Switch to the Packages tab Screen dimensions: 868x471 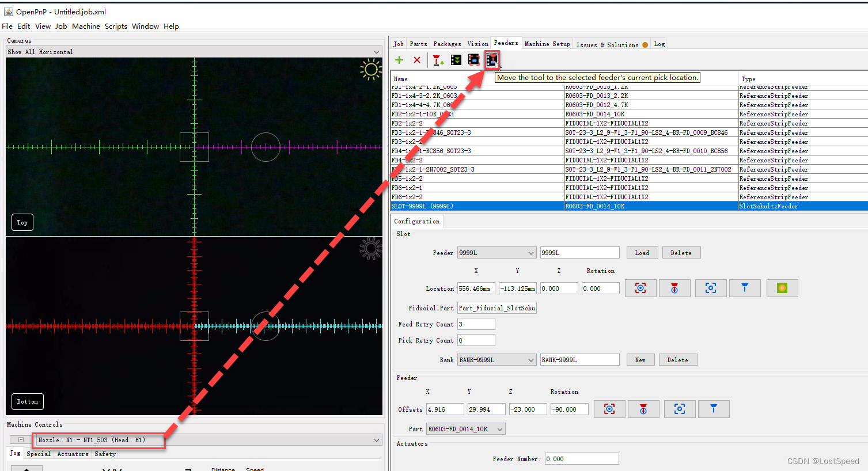pos(447,44)
